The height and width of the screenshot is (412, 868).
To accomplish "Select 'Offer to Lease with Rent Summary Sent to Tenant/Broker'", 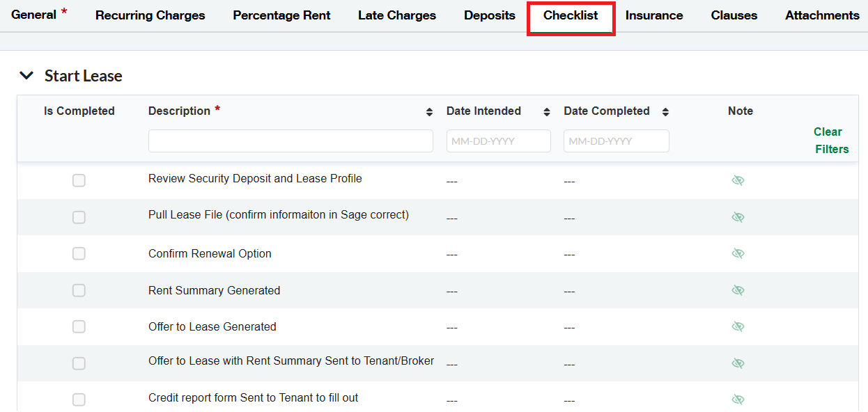I will click(291, 361).
